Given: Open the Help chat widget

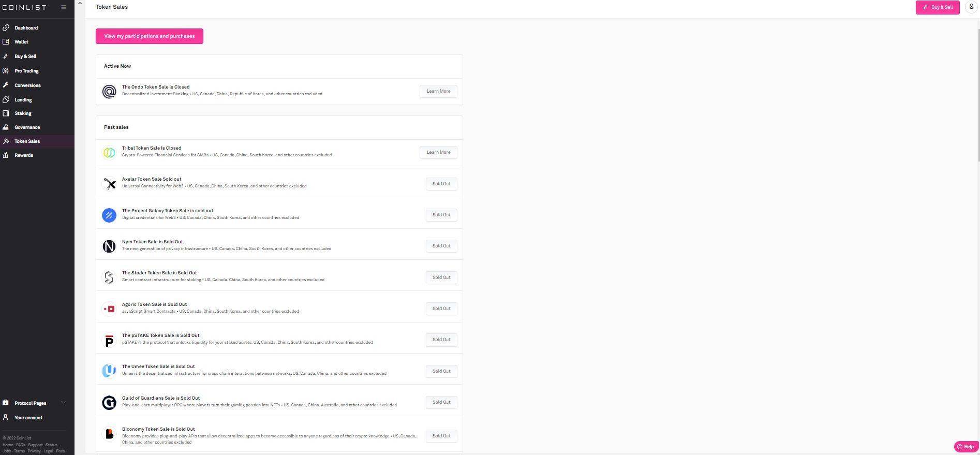Looking at the screenshot, I should point(966,447).
